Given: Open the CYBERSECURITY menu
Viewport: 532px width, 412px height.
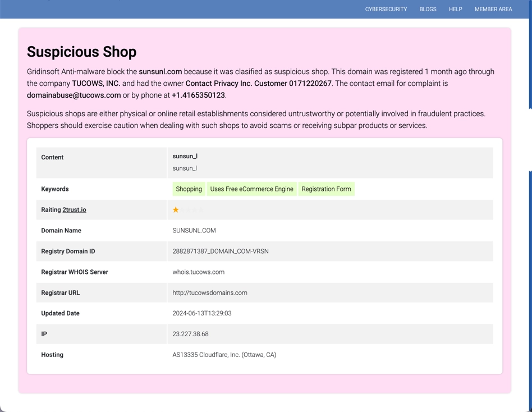Looking at the screenshot, I should [386, 9].
